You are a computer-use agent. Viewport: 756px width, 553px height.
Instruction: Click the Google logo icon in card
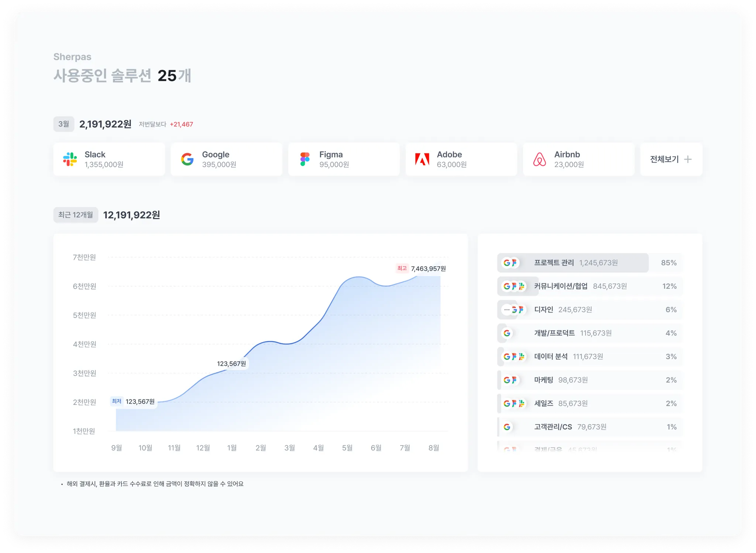[187, 159]
